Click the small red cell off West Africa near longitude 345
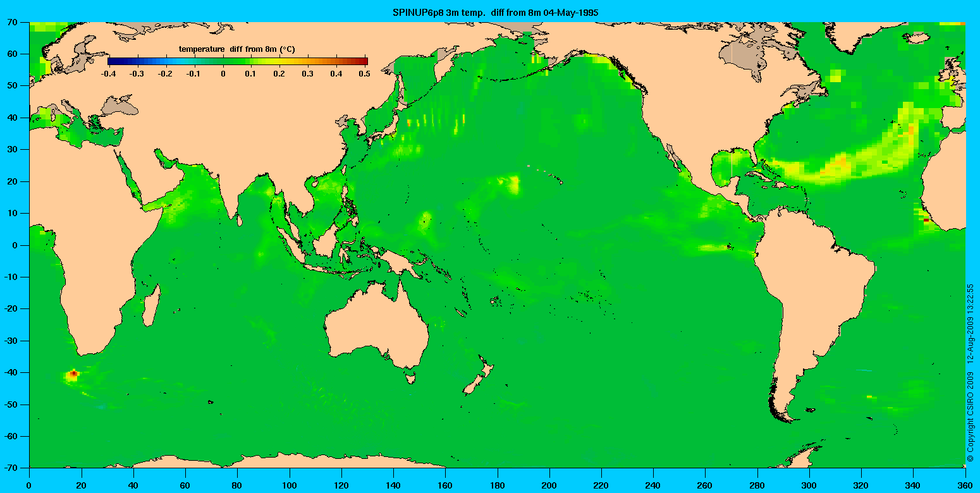This screenshot has height=493, width=980. tap(926, 221)
